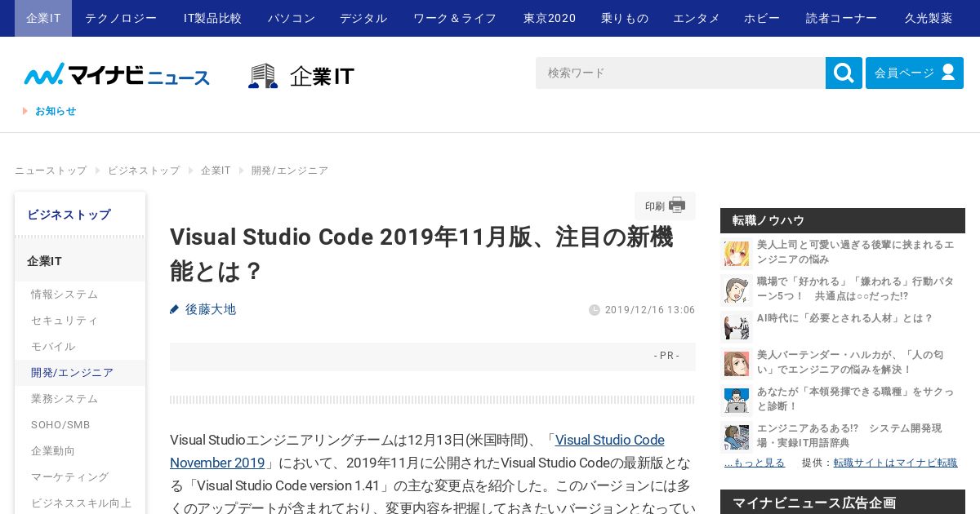The width and height of the screenshot is (980, 514).
Task: Go to the ビジネストップ breadcrumb
Action: coord(144,171)
